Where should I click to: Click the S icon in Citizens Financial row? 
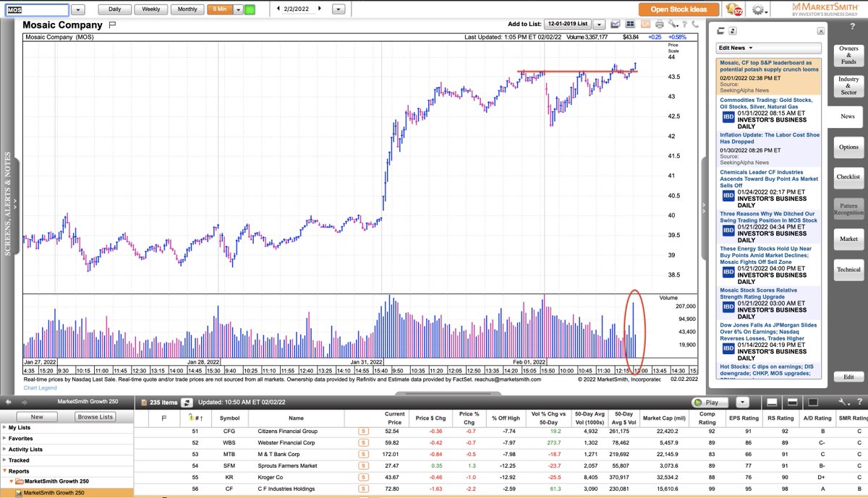point(364,432)
